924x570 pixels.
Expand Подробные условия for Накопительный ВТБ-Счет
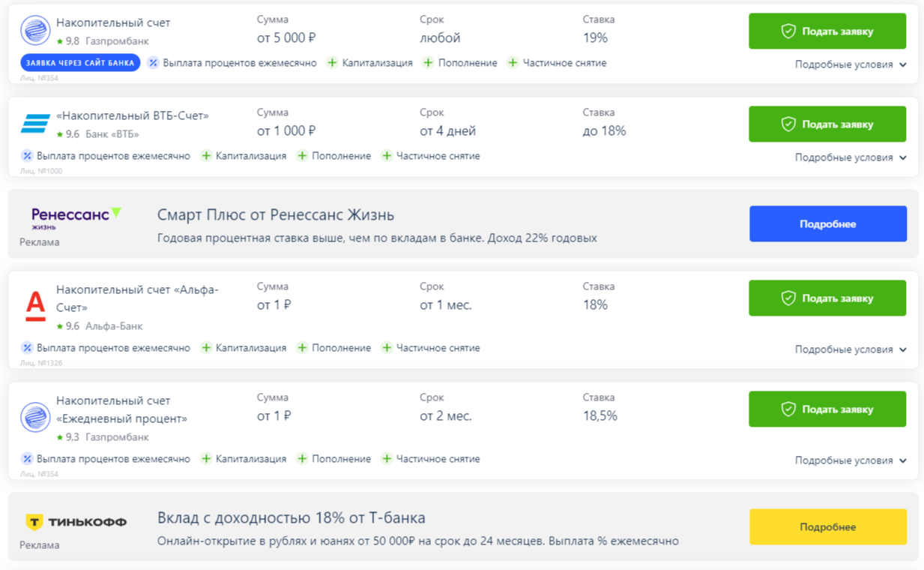851,157
